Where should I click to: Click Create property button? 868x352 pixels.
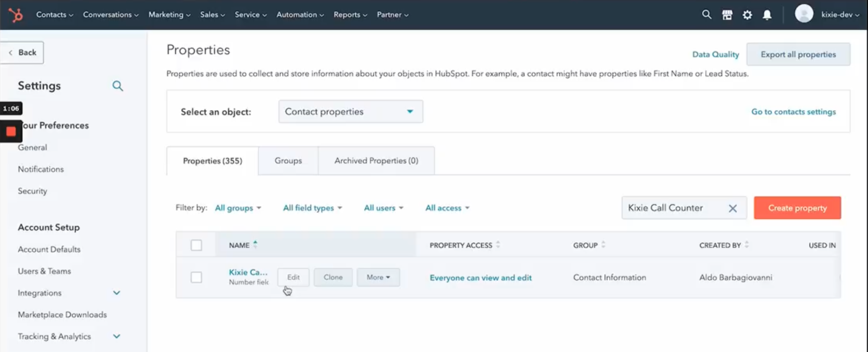click(797, 208)
